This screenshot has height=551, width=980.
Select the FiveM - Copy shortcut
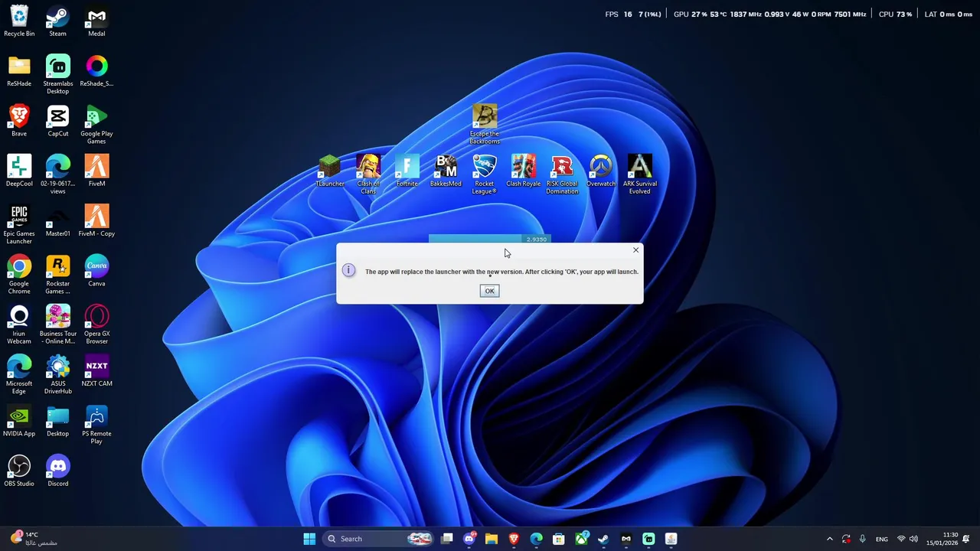[x=96, y=221]
